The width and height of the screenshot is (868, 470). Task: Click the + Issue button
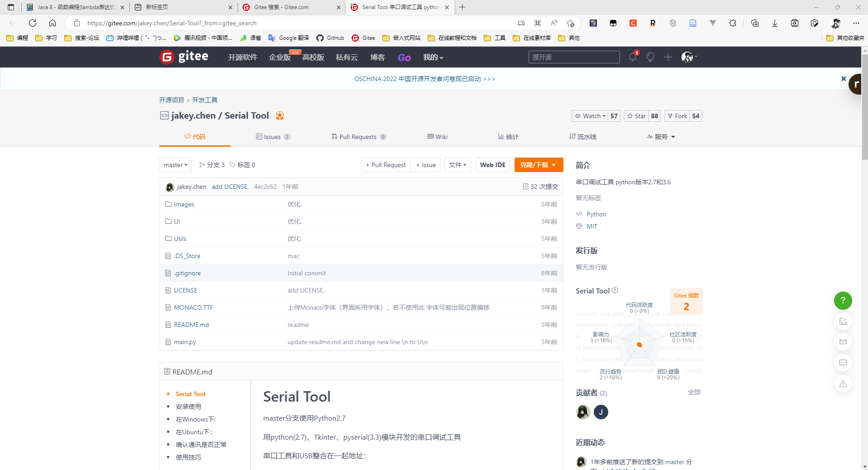[425, 165]
